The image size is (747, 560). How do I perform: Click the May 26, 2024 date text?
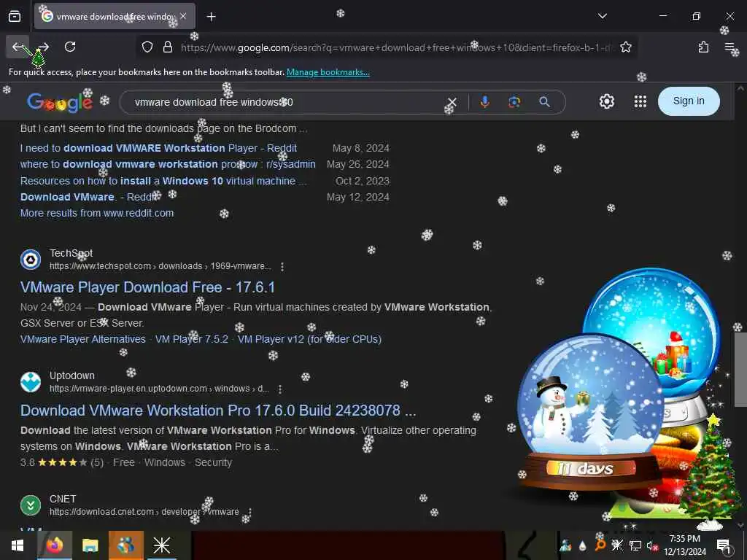point(357,164)
